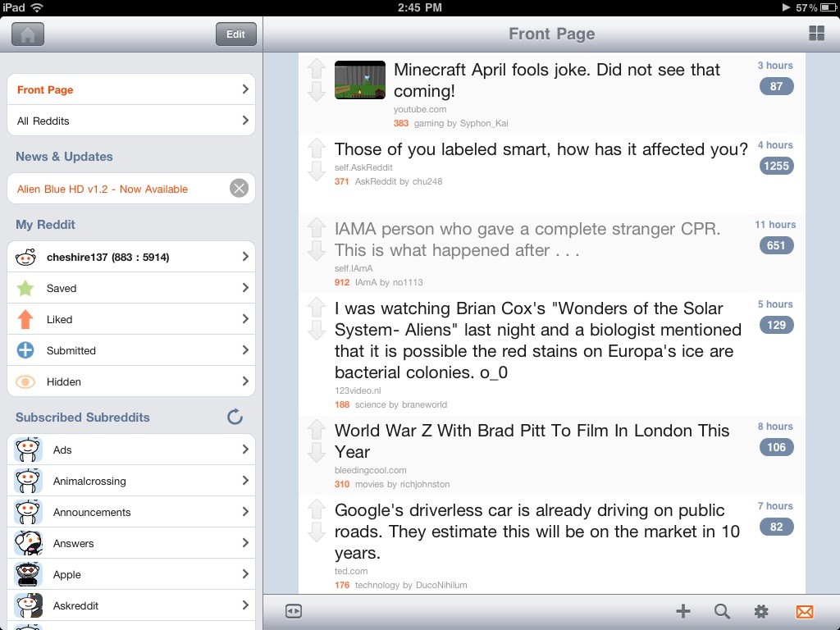Tap the cheshire137 reddit alien avatar

25,257
